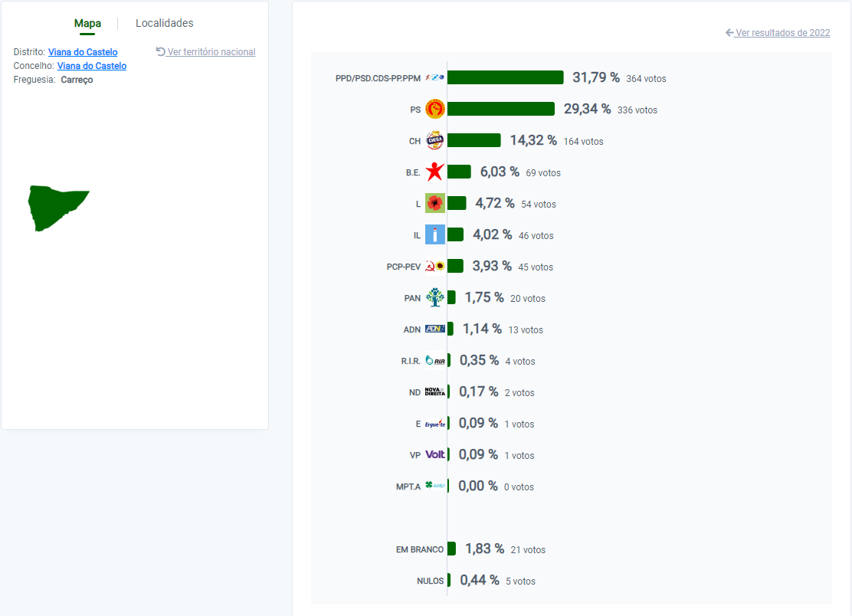Viewport: 852px width, 616px height.
Task: Select the red star B.E. logo
Action: 434,172
